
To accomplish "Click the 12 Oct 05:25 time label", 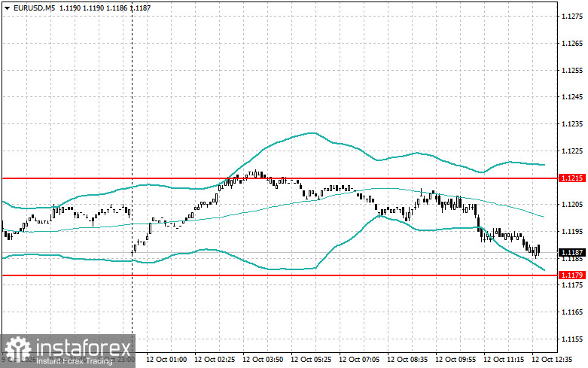I will tap(311, 360).
